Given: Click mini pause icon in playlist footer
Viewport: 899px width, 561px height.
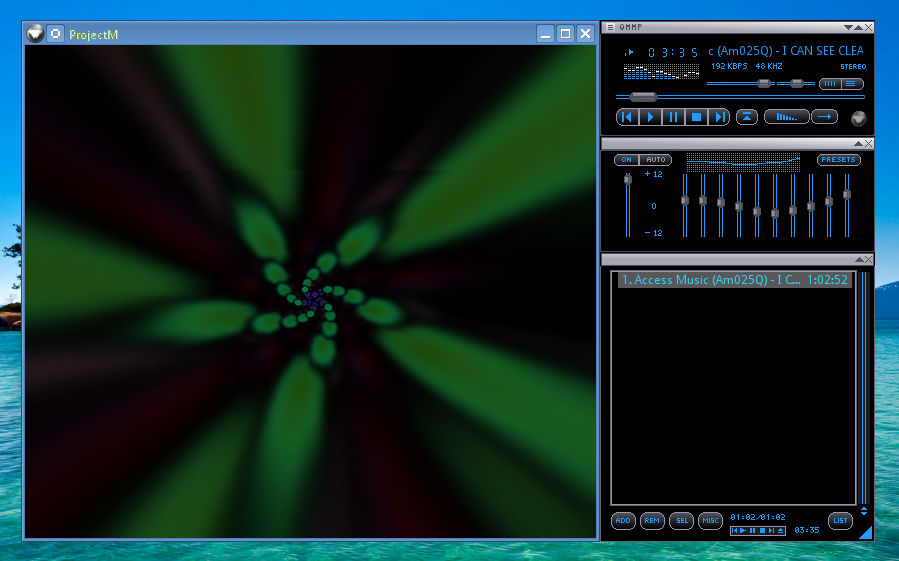Looking at the screenshot, I should tap(752, 531).
